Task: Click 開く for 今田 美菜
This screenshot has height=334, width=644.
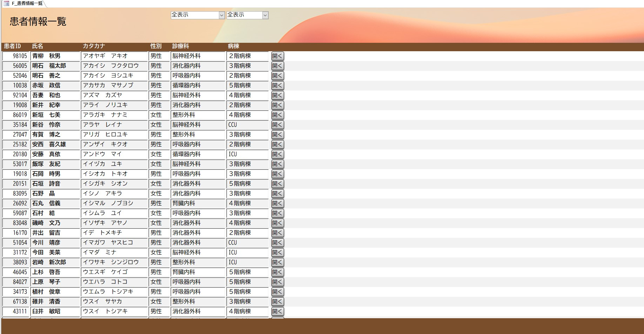Action: point(277,252)
